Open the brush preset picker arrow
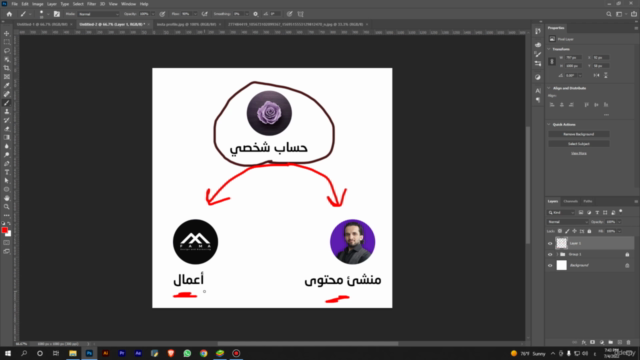Image resolution: width=640 pixels, height=360 pixels. coord(48,14)
